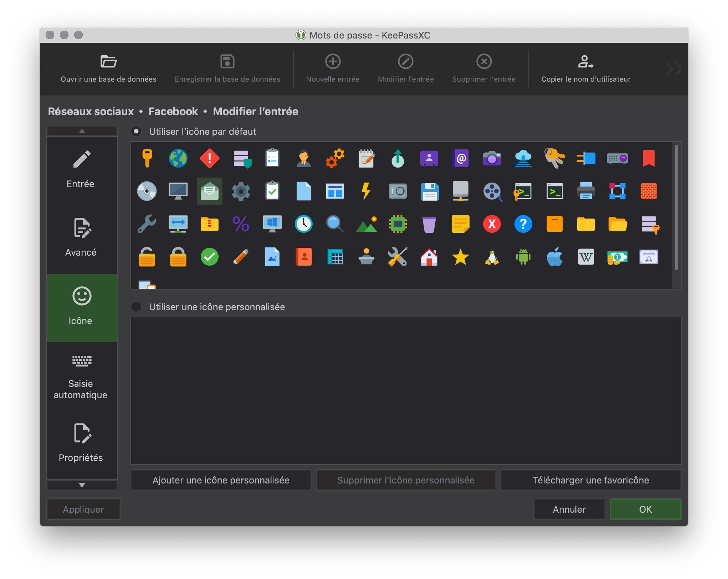Click the 'Réseaux sociaux' breadcrumb text
The width and height of the screenshot is (728, 579).
click(x=91, y=111)
